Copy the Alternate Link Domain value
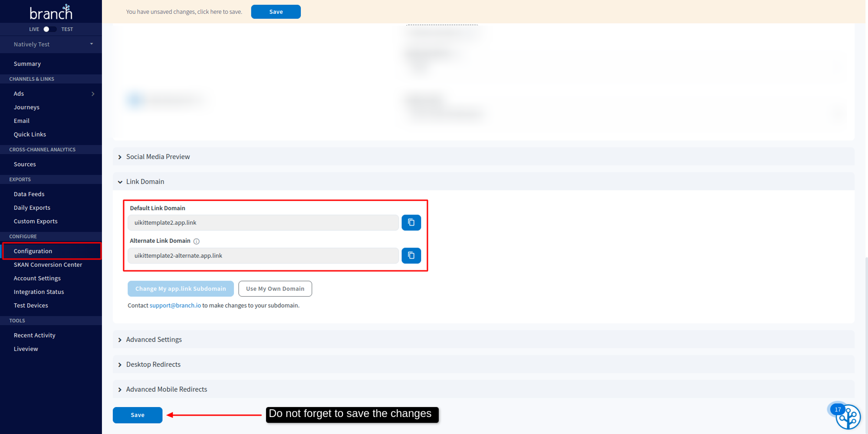 coord(411,255)
